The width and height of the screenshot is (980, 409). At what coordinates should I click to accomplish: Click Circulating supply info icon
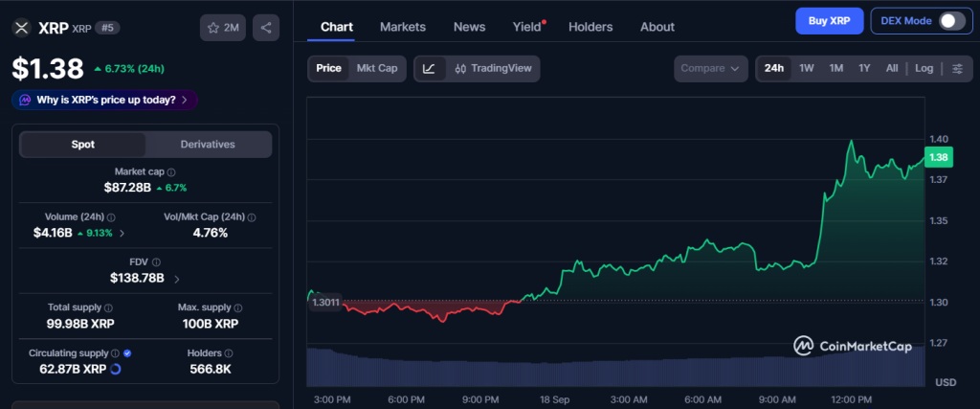[115, 353]
